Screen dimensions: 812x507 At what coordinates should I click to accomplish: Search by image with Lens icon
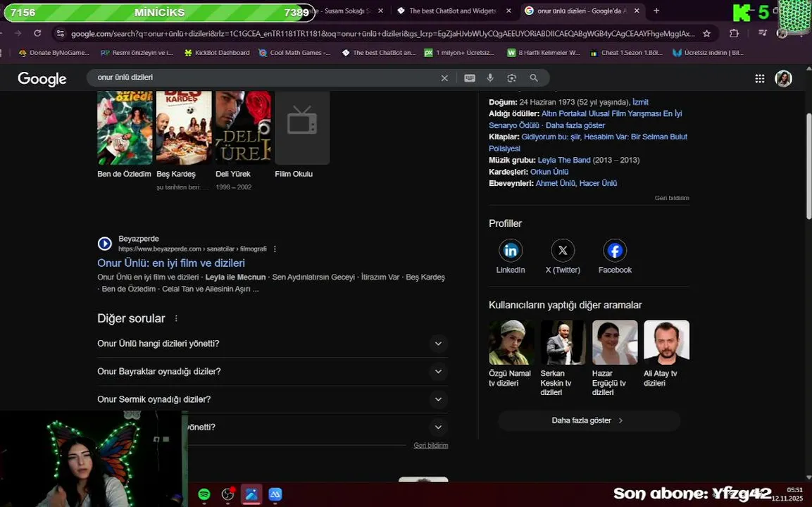click(512, 77)
